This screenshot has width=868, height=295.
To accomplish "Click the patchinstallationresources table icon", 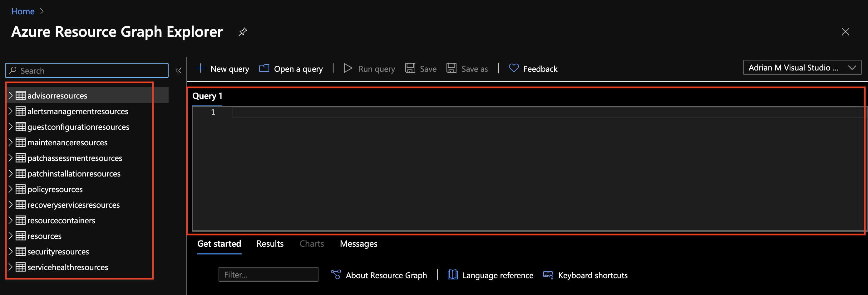I will click(21, 174).
